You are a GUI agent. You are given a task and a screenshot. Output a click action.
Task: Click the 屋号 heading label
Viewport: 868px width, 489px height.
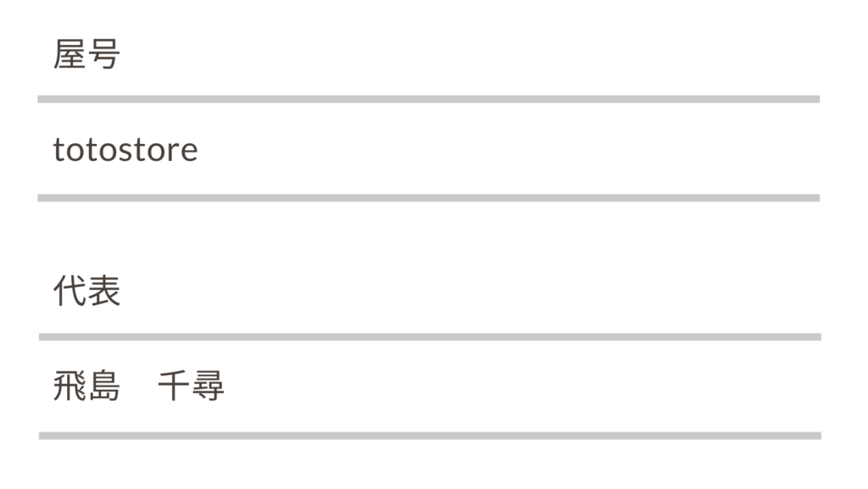coord(86,55)
